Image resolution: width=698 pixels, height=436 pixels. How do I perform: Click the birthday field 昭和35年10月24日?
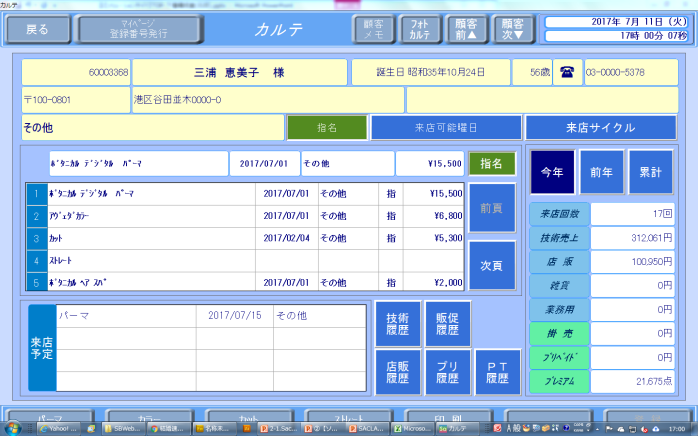tap(431, 72)
